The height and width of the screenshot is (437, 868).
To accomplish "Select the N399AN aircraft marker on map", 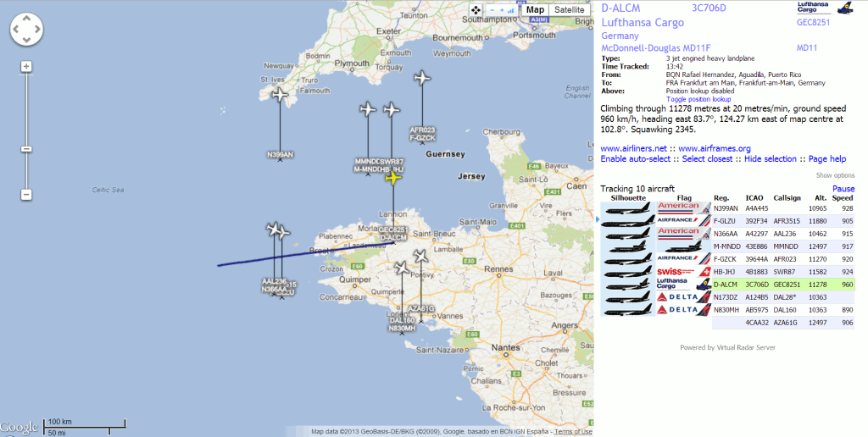I will tap(280, 95).
